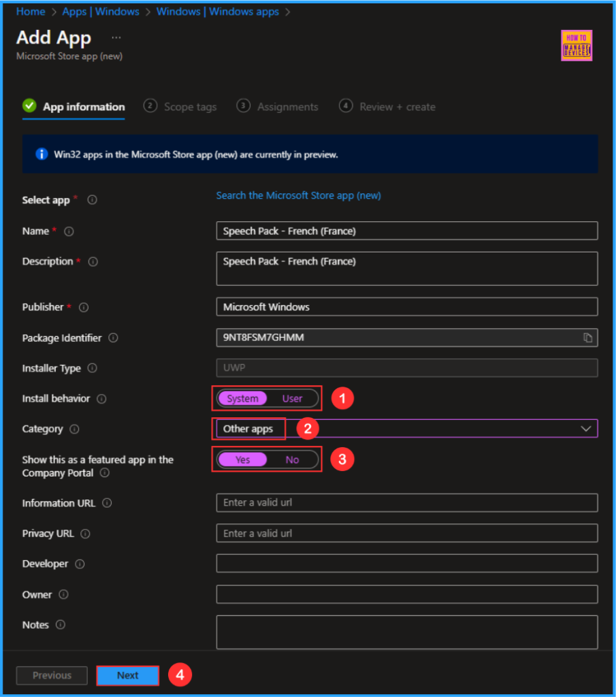
Task: Click the Privacy URL info icon
Action: click(85, 534)
